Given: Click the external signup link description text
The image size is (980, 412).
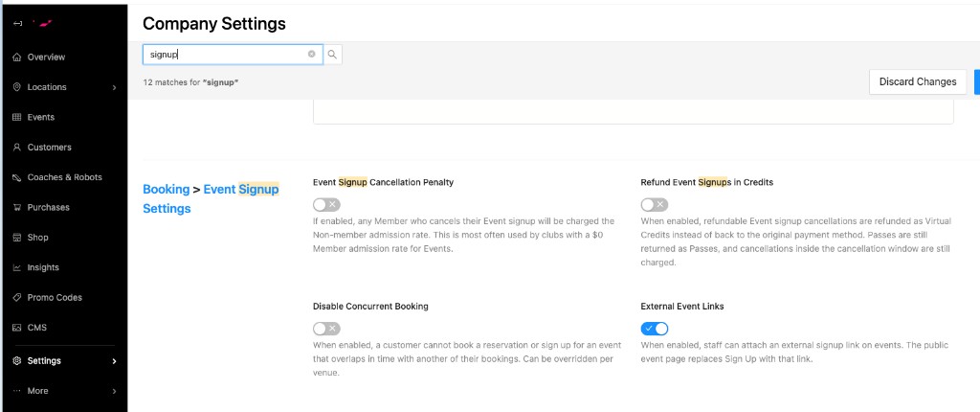Looking at the screenshot, I should (794, 353).
